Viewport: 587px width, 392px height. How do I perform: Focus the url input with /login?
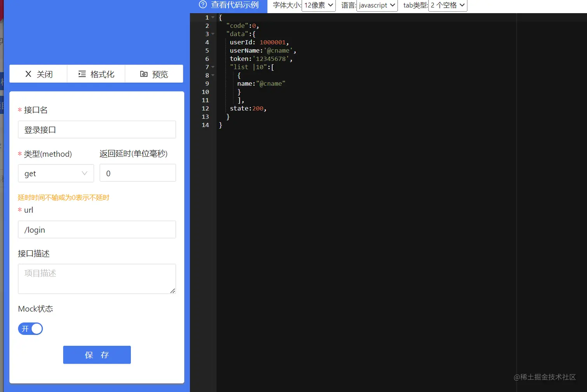click(97, 230)
